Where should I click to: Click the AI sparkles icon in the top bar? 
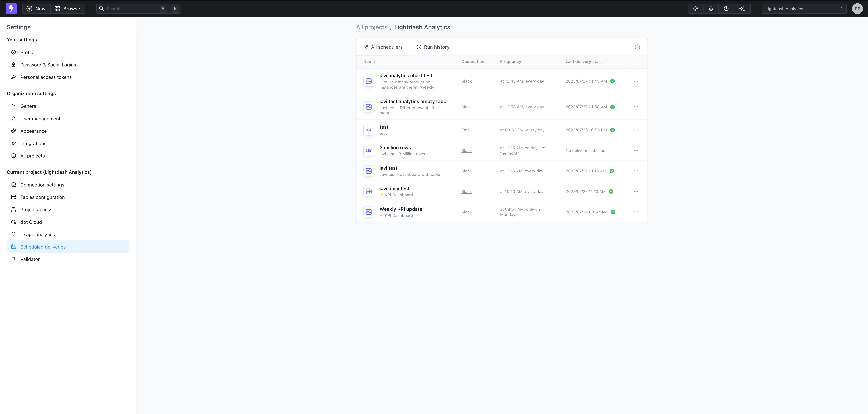pyautogui.click(x=742, y=8)
